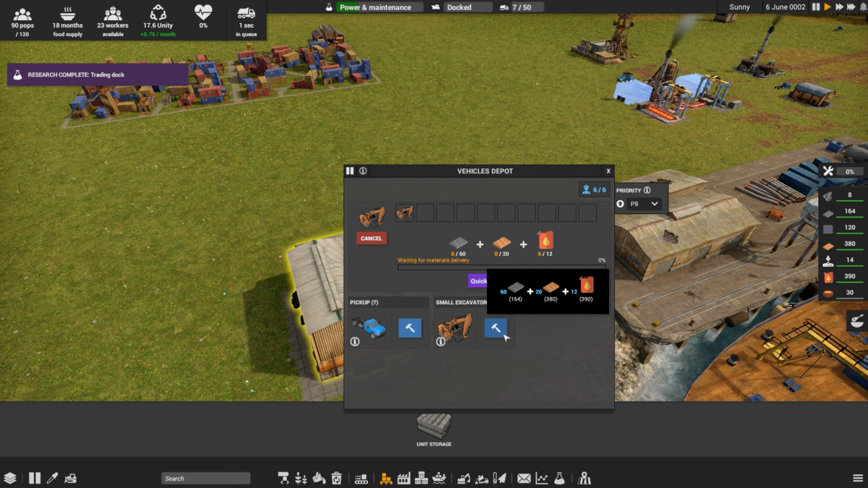Build a Small Excavator with hammer button

pyautogui.click(x=495, y=328)
